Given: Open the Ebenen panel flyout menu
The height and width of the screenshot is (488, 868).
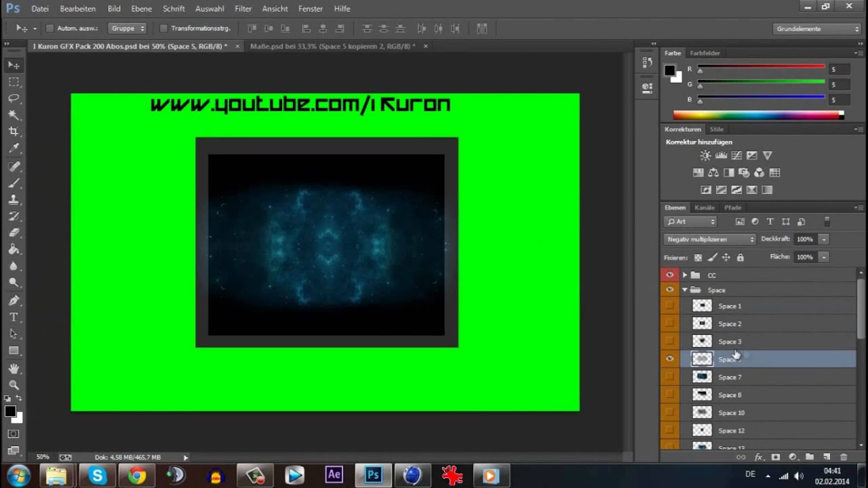Looking at the screenshot, I should click(x=859, y=207).
